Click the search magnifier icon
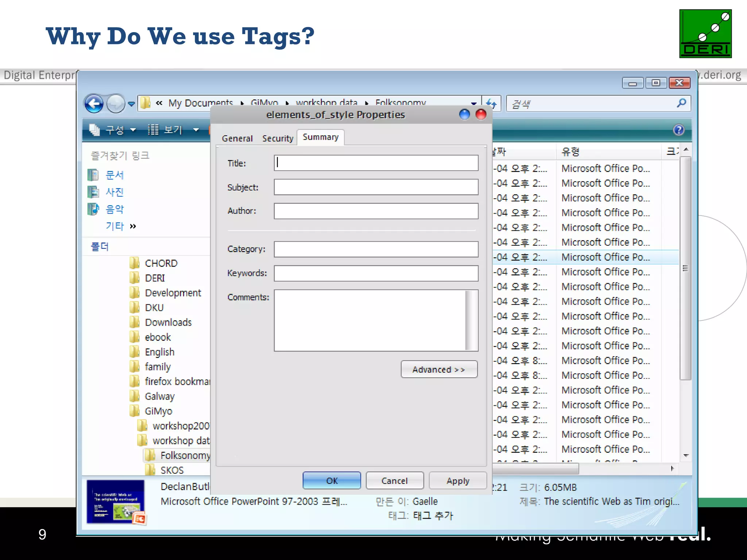Viewport: 747px width, 560px height. coord(681,104)
